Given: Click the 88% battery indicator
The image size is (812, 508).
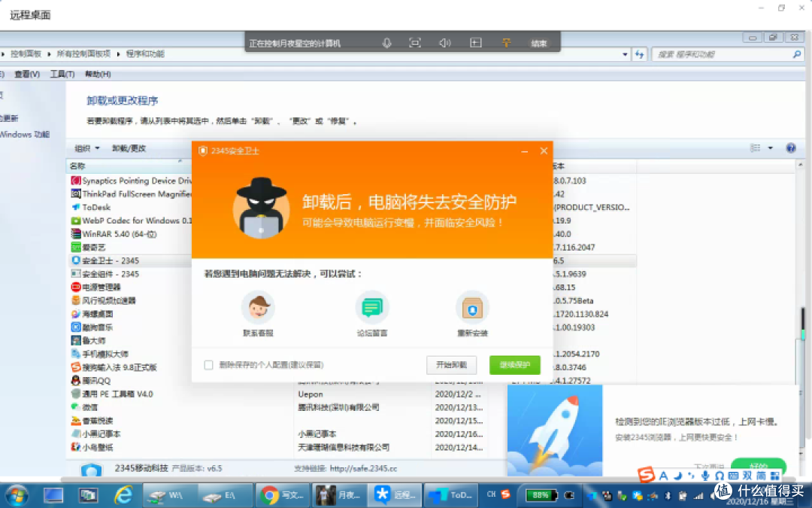Looking at the screenshot, I should (x=541, y=495).
